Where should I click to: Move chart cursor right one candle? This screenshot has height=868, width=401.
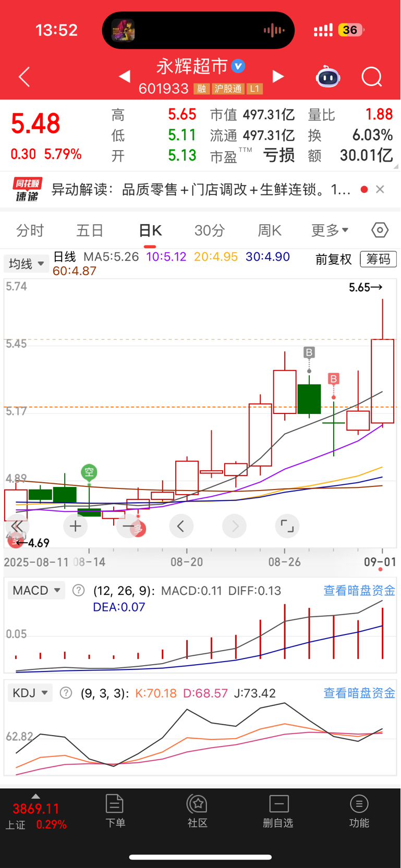234,526
